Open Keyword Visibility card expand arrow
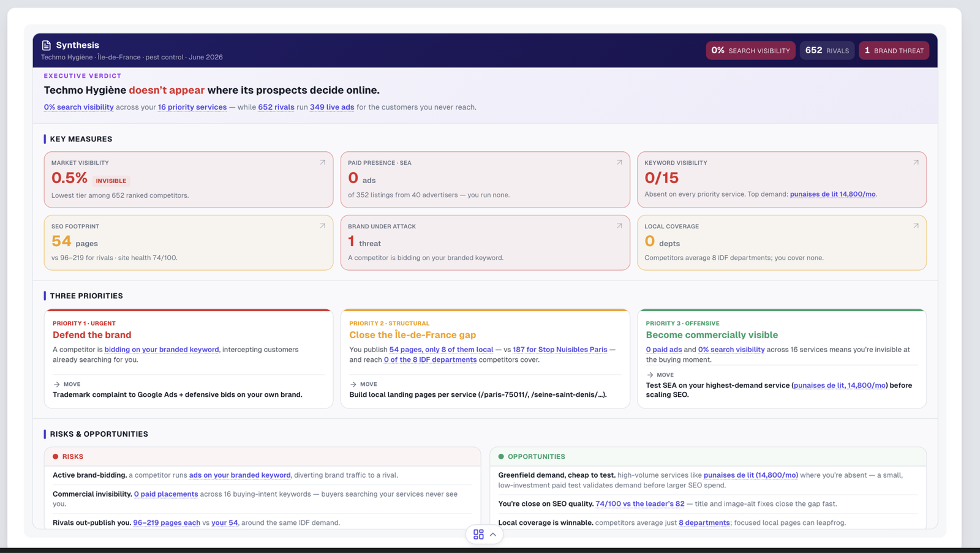The height and width of the screenshot is (553, 980). (916, 162)
